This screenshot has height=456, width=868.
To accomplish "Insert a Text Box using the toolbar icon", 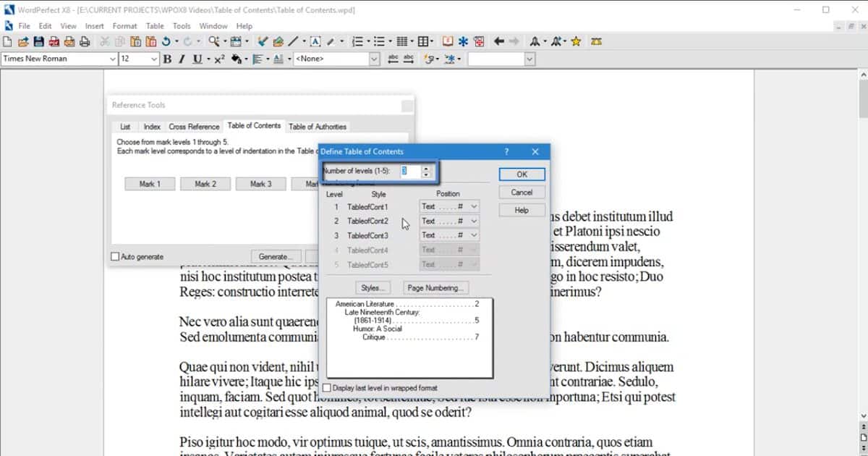I will [315, 41].
